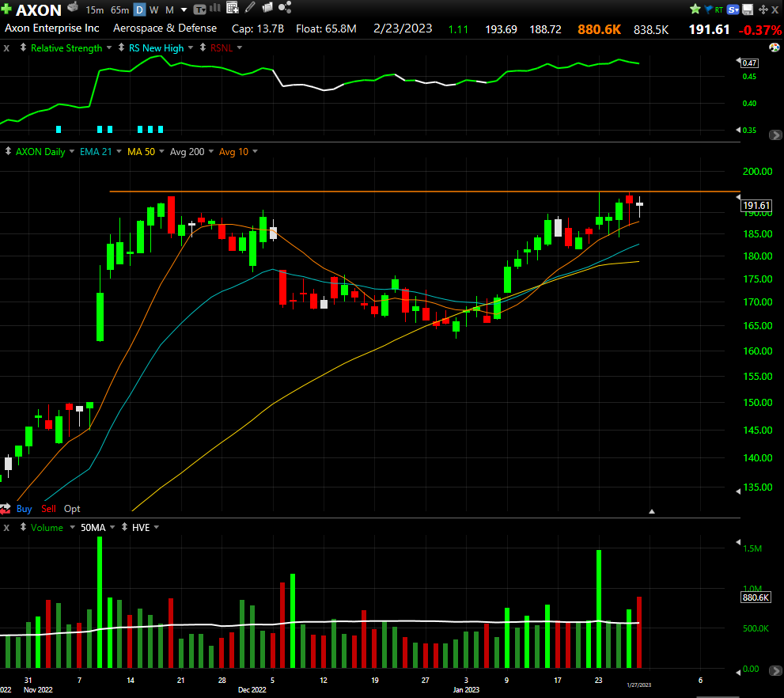Click the Relative Strength reorder arrows handle
This screenshot has height=698, width=784.
tap(23, 47)
